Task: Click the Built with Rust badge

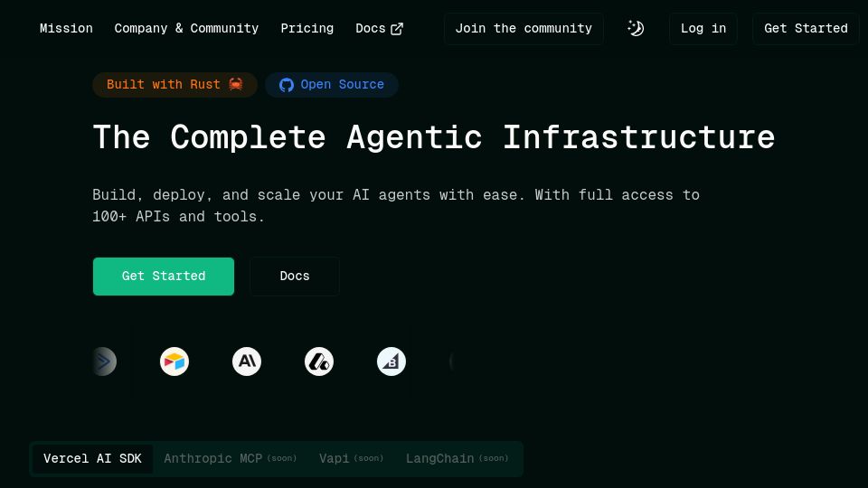Action: pos(175,85)
